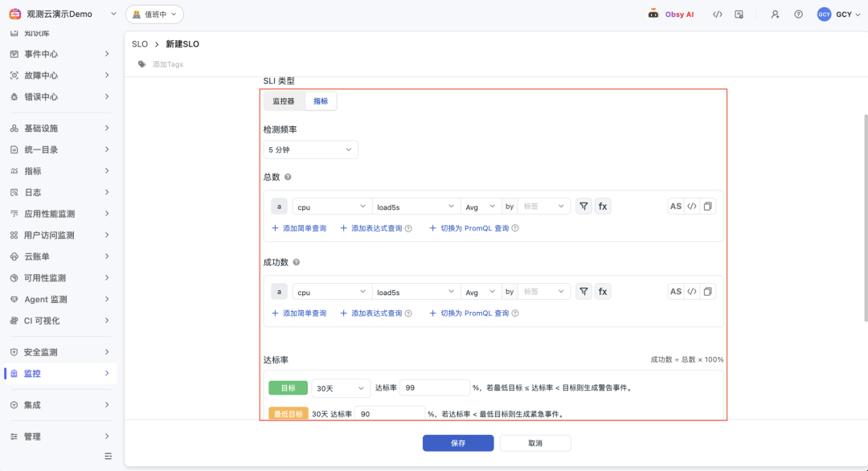The image size is (868, 471).
Task: Show help tooltip next to 总数
Action: coord(288,177)
